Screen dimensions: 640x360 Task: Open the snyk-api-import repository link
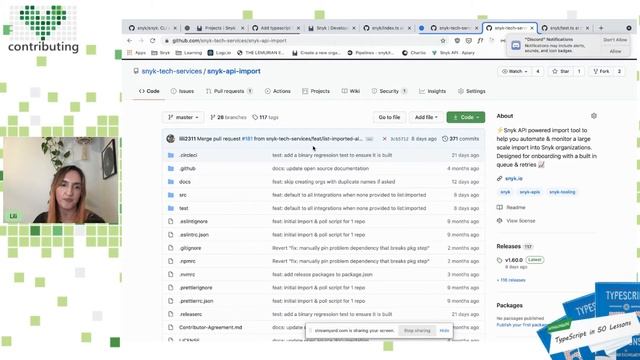pyautogui.click(x=233, y=71)
